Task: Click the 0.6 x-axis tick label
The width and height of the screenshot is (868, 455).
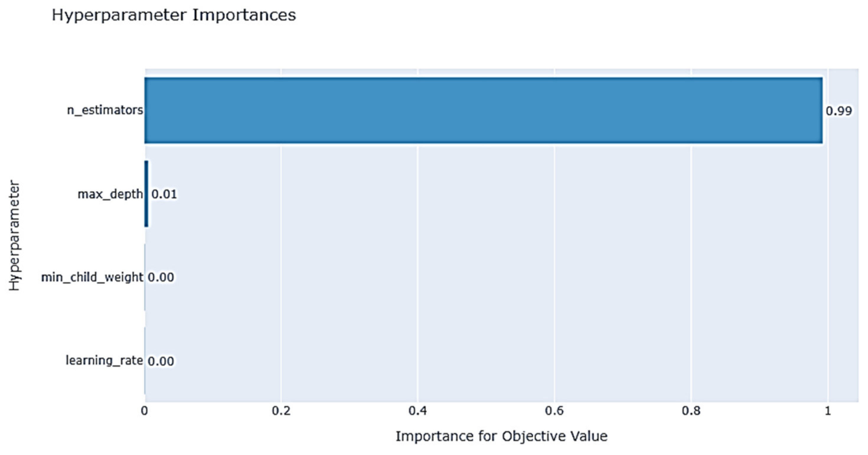Action: pos(554,411)
